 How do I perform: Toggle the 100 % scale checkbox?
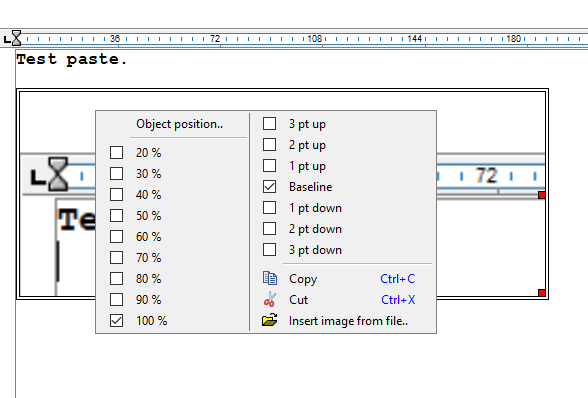[x=116, y=321]
